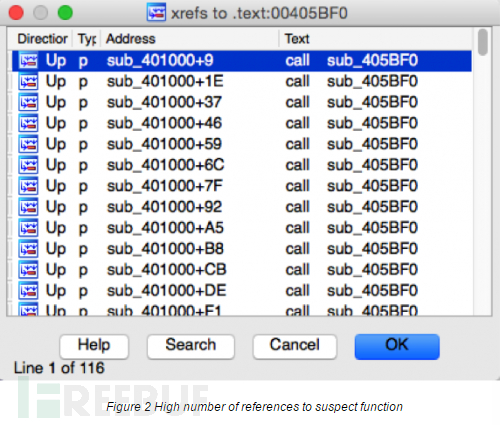Open Help for the xrefs dialog
The height and width of the screenshot is (425, 500).
[x=94, y=346]
